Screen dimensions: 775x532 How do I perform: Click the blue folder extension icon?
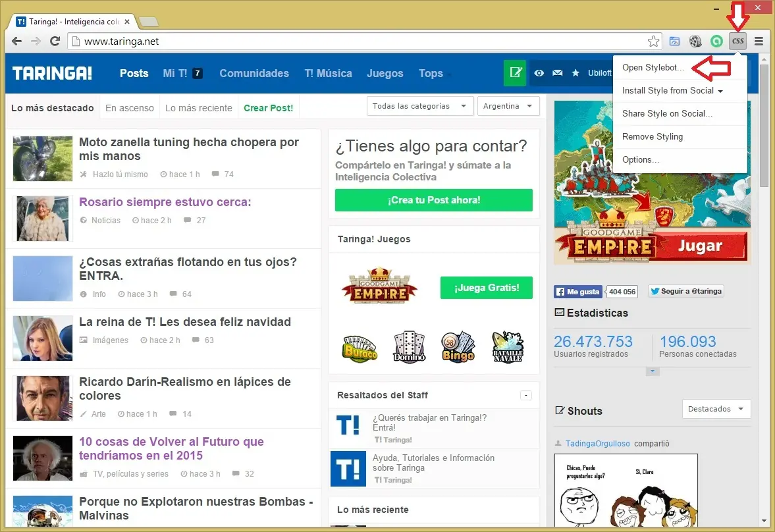click(674, 41)
